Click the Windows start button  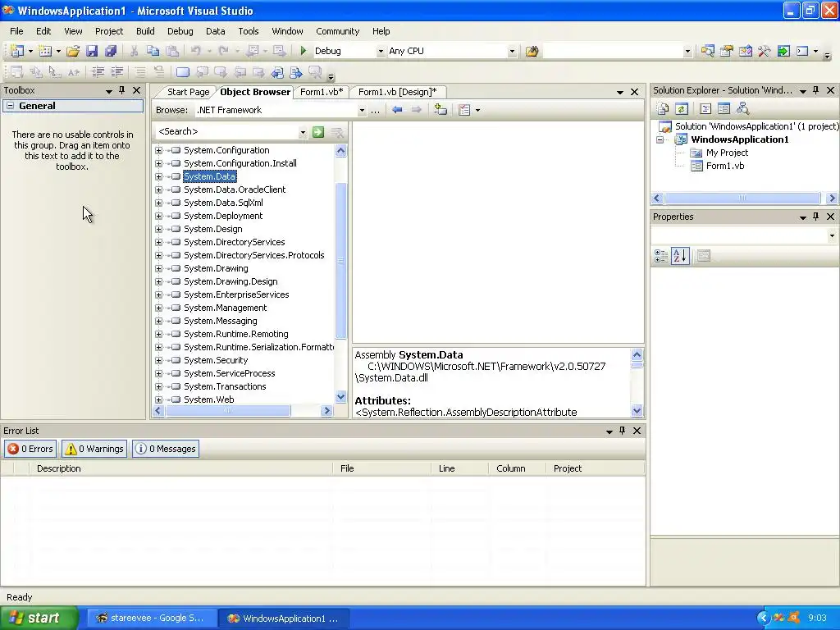point(39,619)
